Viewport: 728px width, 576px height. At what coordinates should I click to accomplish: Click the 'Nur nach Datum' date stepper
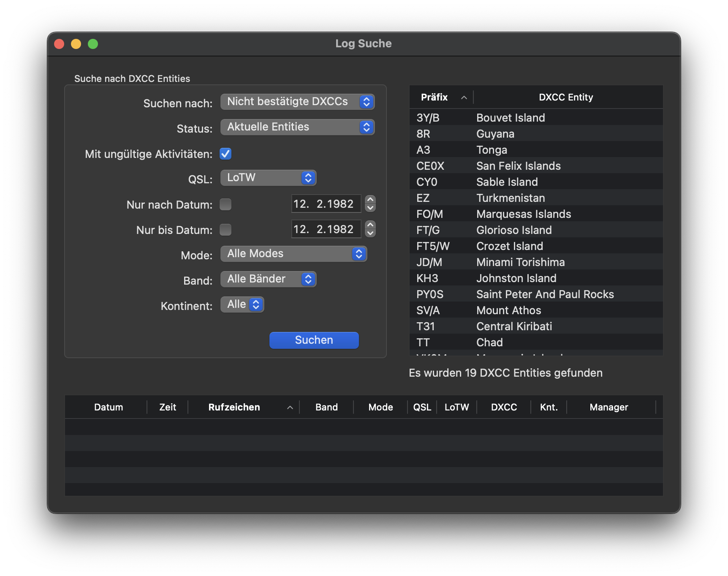pos(370,204)
